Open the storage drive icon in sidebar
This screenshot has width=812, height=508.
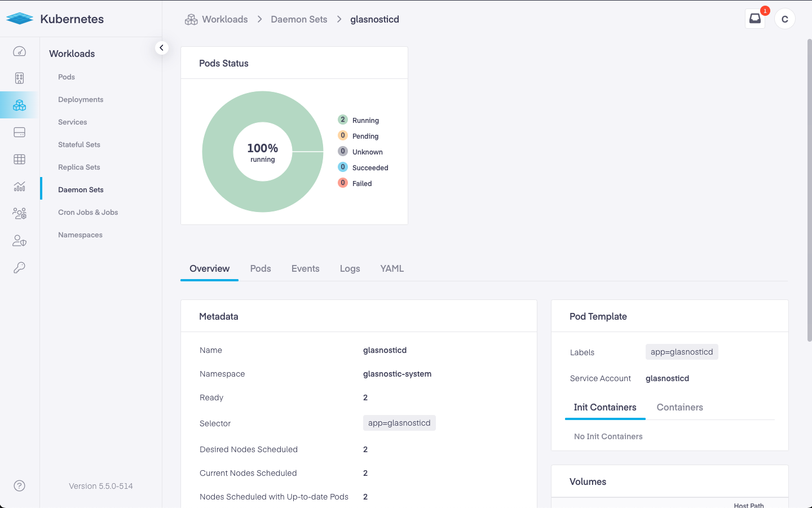19,132
